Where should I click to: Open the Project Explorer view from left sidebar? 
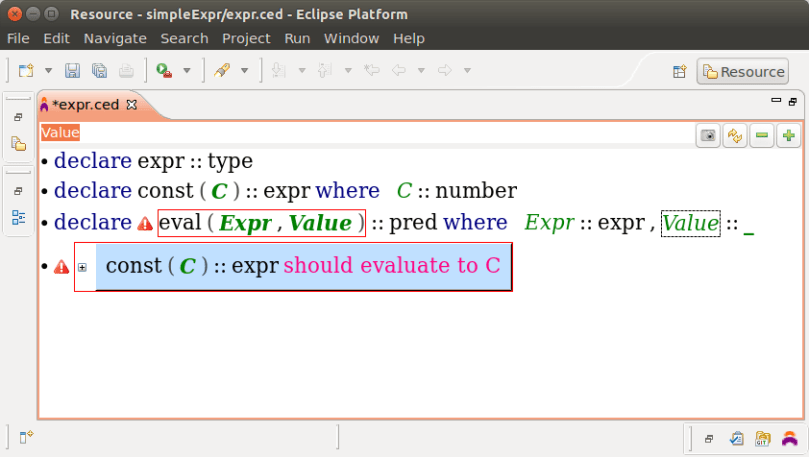(18, 144)
